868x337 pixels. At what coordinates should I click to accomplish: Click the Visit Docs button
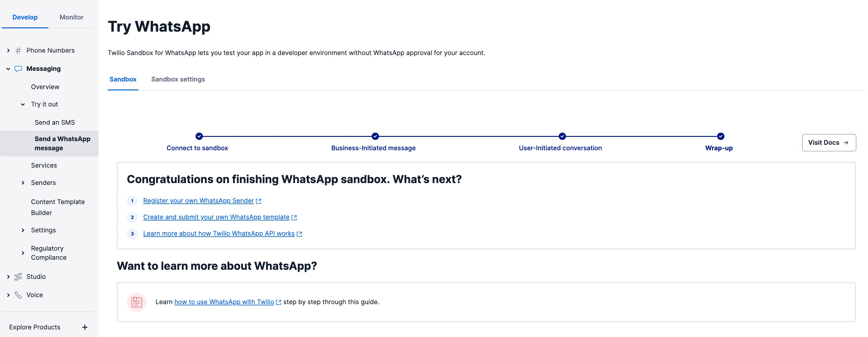click(829, 143)
